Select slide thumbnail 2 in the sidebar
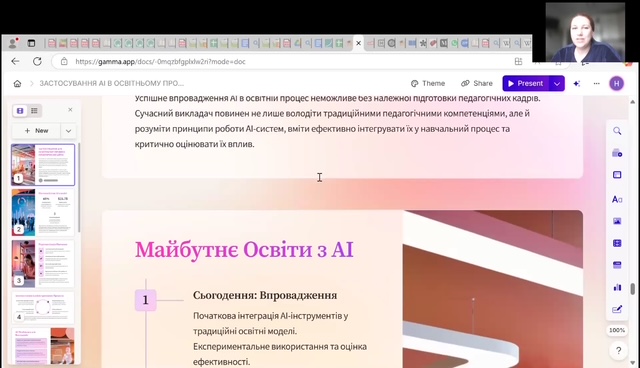 coord(43,212)
